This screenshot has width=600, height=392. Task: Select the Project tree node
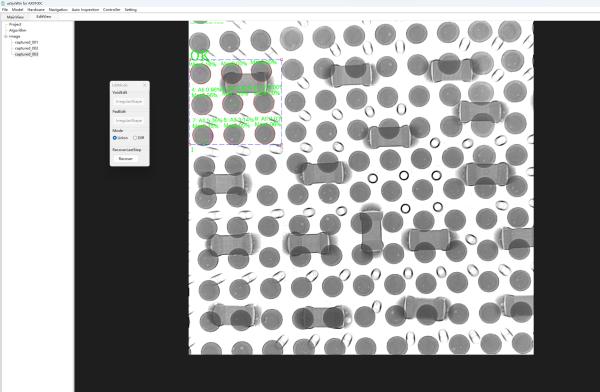point(15,24)
